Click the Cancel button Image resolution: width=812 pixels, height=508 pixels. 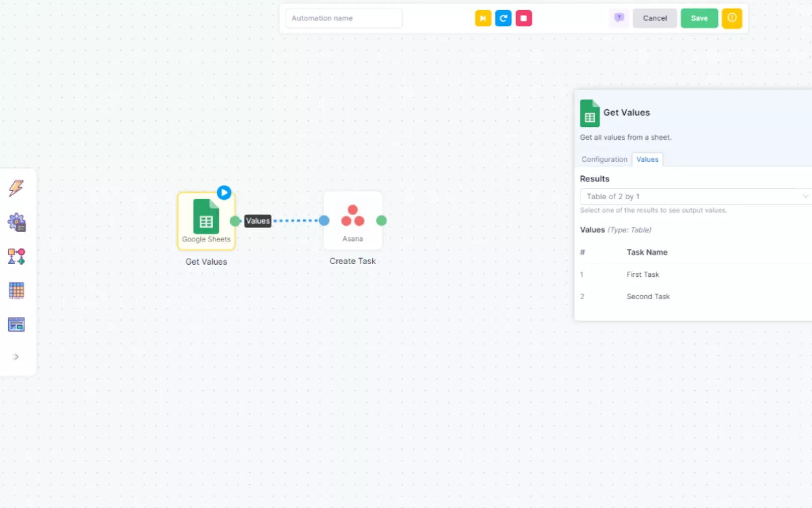655,18
